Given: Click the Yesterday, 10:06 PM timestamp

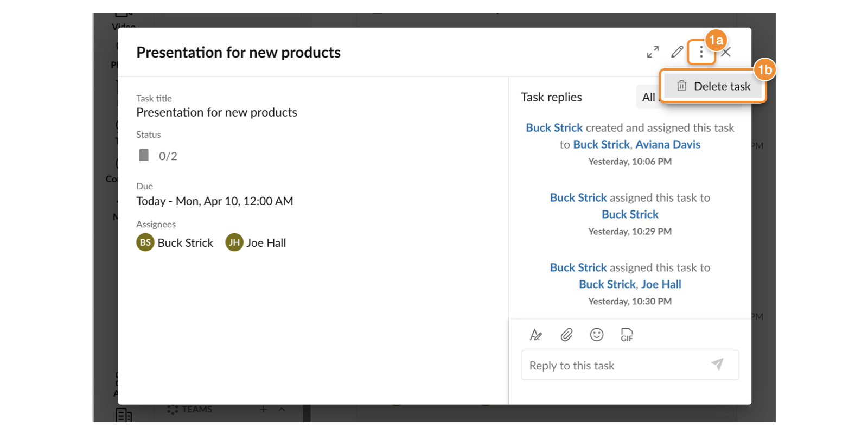Looking at the screenshot, I should coord(630,162).
